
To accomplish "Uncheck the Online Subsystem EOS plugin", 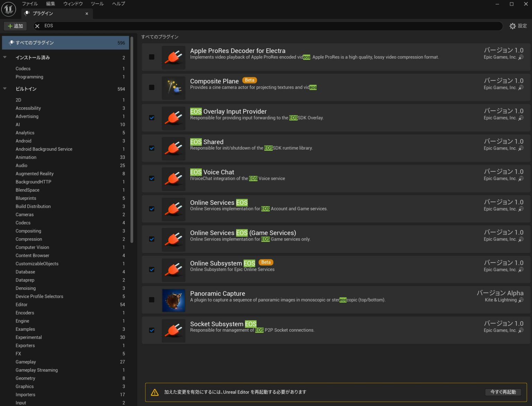I will pos(151,270).
